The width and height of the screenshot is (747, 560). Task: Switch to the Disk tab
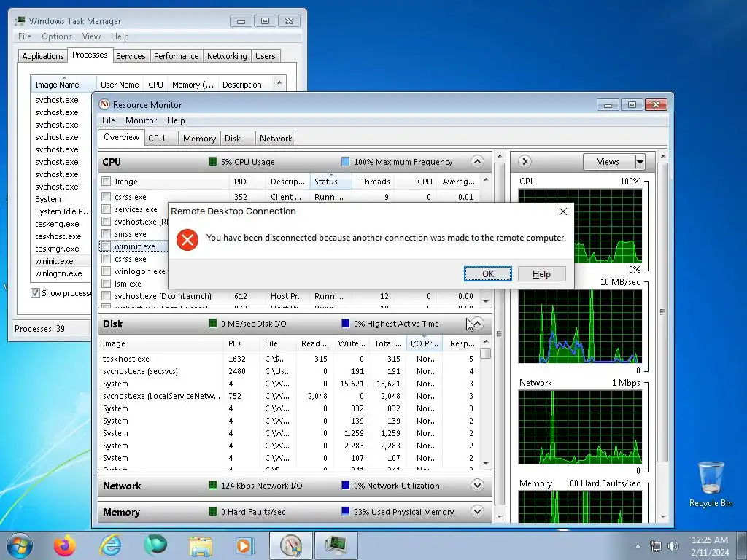click(237, 138)
